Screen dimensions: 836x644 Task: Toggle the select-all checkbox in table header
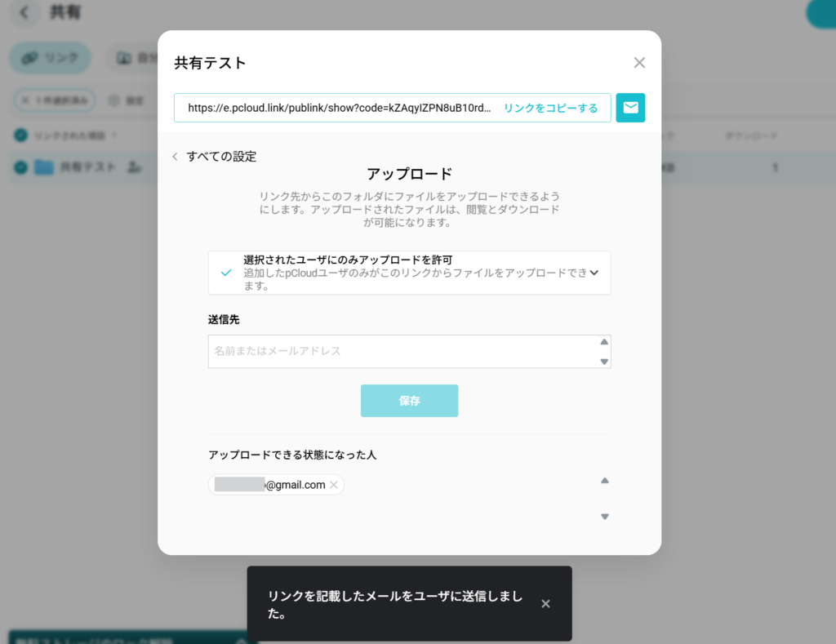coord(20,135)
